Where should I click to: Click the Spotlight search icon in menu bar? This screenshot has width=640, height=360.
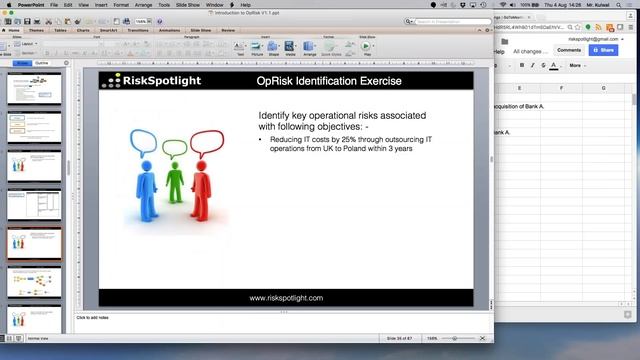click(x=619, y=5)
